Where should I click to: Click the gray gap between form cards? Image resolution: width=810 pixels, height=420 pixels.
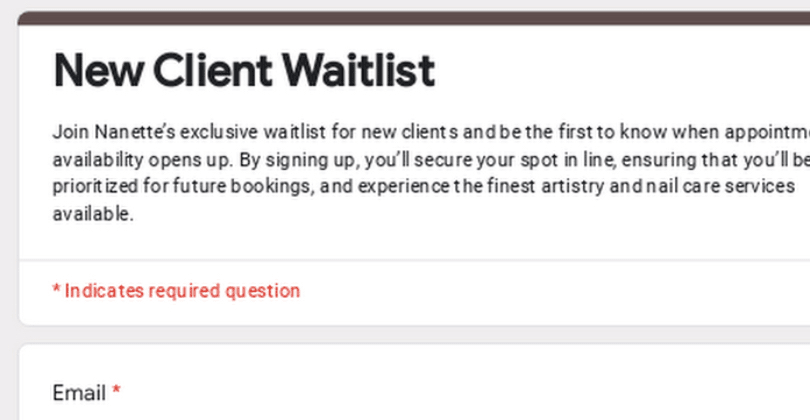(x=400, y=335)
